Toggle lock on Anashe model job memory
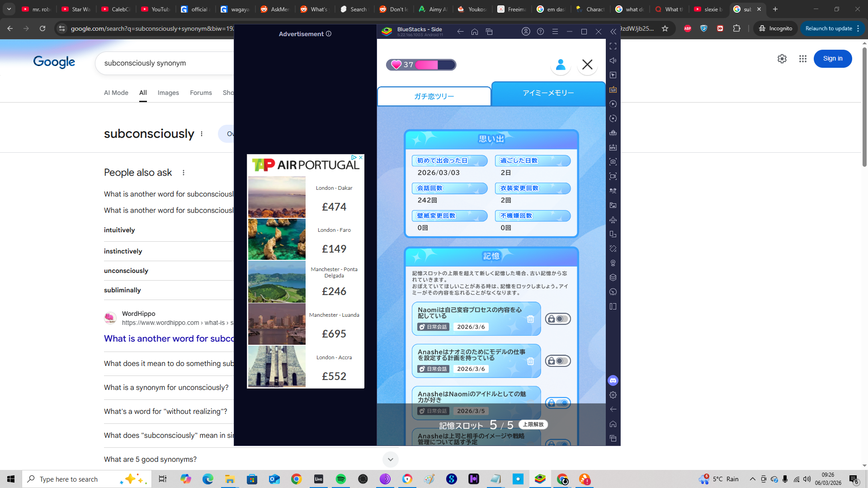868x488 pixels. point(558,361)
